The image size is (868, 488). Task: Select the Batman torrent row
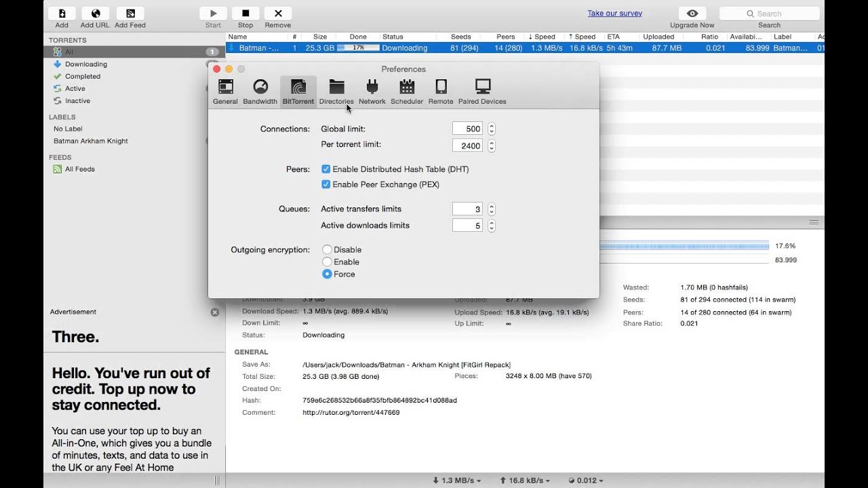pyautogui.click(x=525, y=48)
